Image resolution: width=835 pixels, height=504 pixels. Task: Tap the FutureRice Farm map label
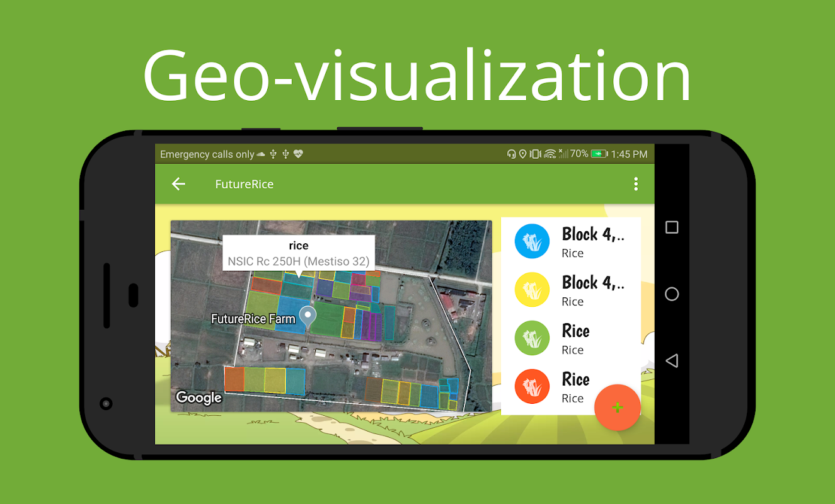point(253,319)
